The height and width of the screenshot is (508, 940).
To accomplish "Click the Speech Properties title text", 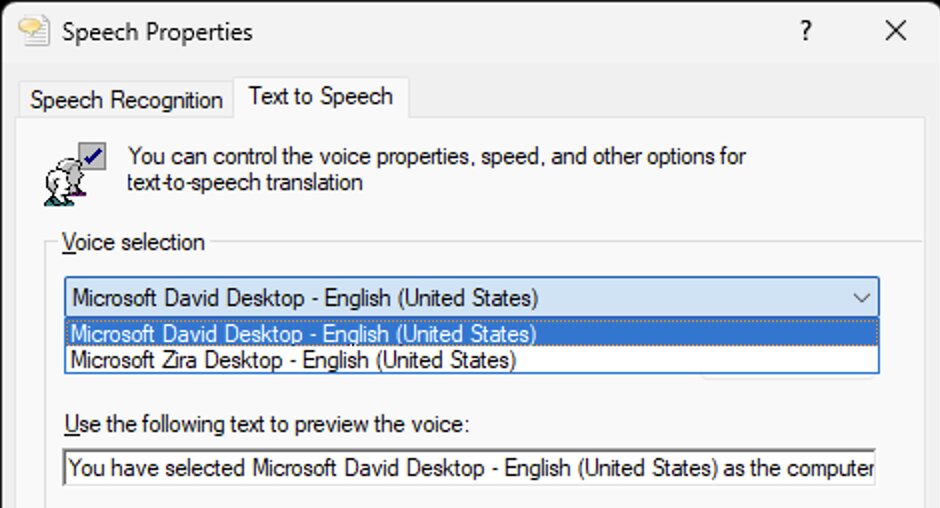I will 157,32.
